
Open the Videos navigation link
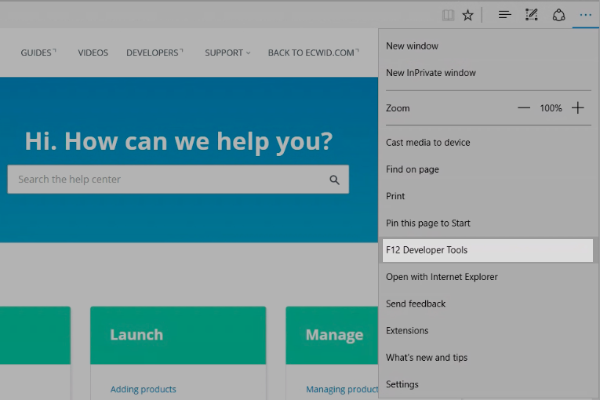click(x=93, y=53)
